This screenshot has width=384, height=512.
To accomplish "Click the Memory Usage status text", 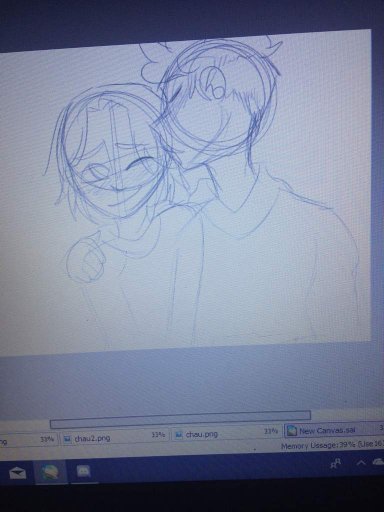I will (x=332, y=445).
